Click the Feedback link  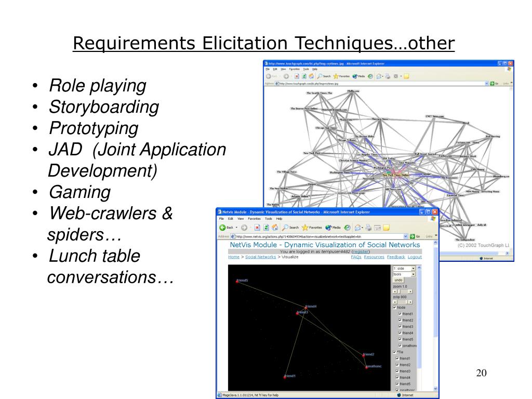click(x=396, y=257)
